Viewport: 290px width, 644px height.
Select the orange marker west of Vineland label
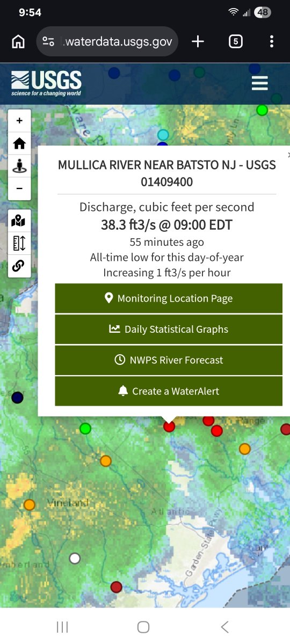29,504
